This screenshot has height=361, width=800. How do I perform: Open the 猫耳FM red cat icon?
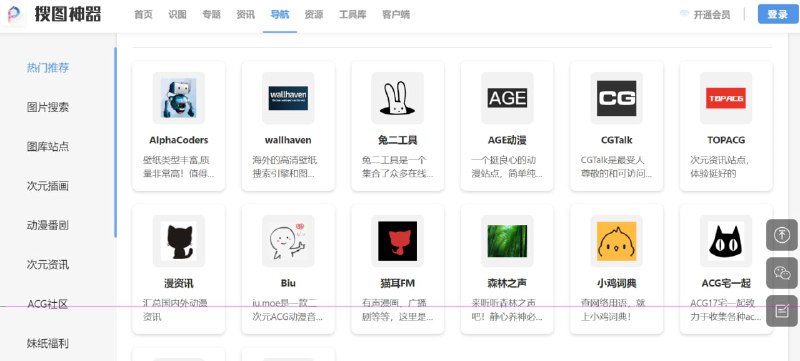[x=397, y=241]
